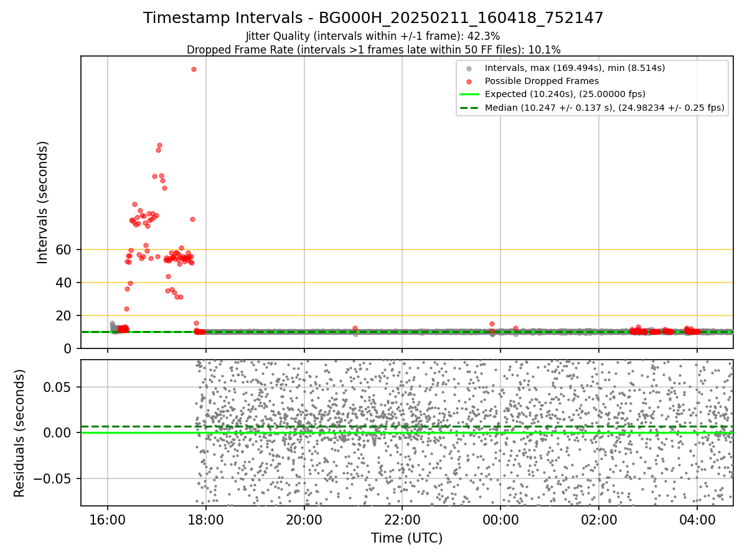Click the "Jitter Quality" 42.3% subtitle line
Viewport: 747px width, 560px height.
click(x=373, y=37)
